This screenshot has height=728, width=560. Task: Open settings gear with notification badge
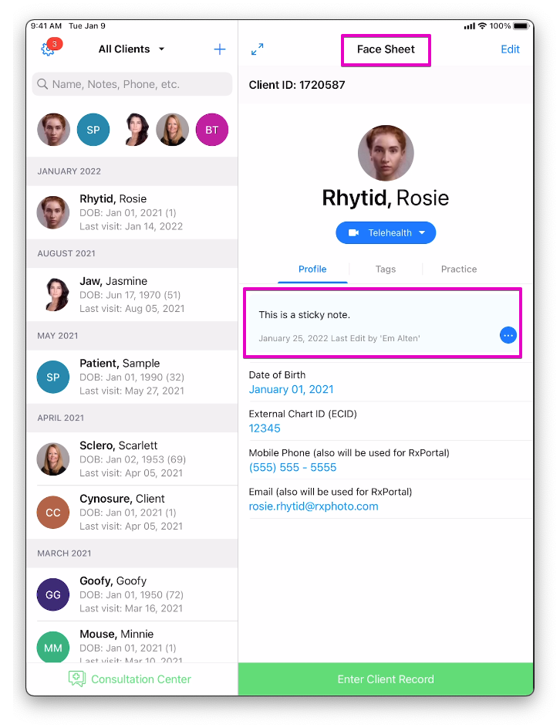[x=49, y=49]
